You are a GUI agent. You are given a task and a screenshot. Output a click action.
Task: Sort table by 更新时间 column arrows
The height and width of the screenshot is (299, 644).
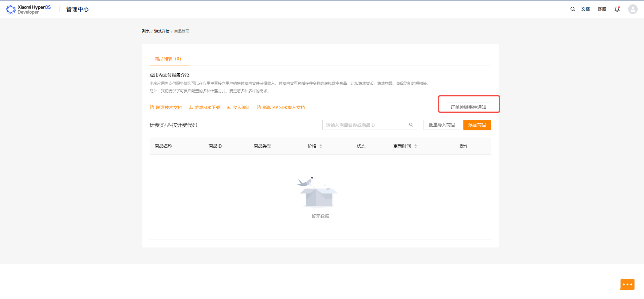[x=416, y=146]
